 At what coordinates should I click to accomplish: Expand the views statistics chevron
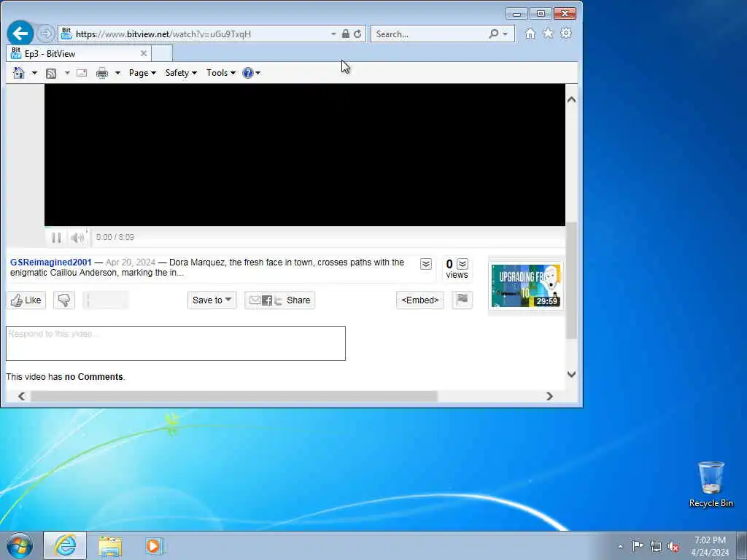click(x=462, y=264)
